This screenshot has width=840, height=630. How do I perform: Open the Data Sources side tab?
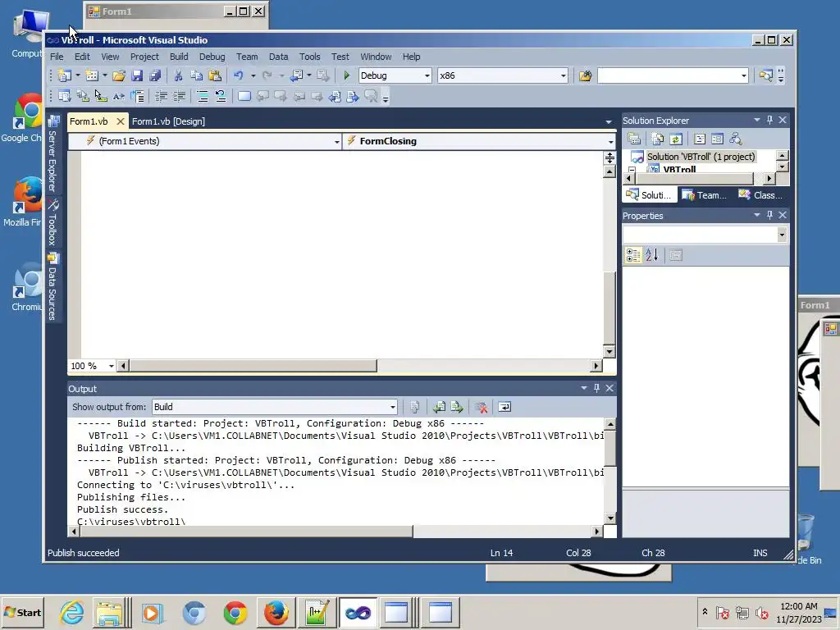pos(52,286)
